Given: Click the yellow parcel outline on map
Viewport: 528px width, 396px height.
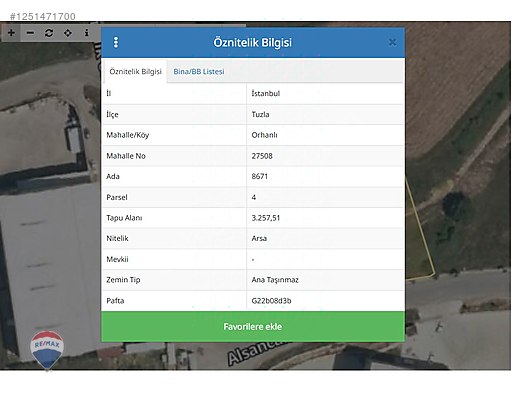Looking at the screenshot, I should (421, 228).
